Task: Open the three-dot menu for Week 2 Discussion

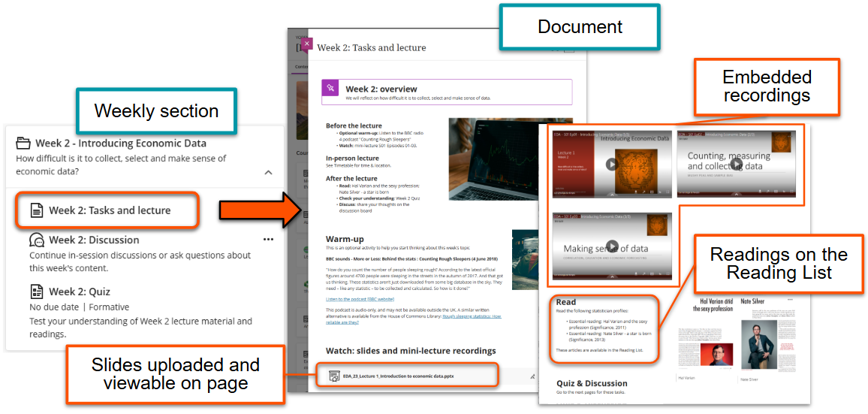Action: 268,240
